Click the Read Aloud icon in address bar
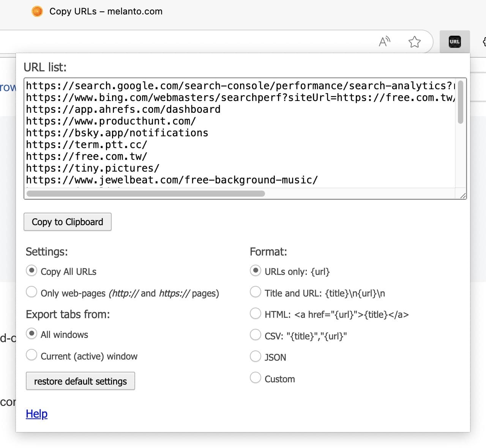Image resolution: width=486 pixels, height=448 pixels. coord(385,41)
